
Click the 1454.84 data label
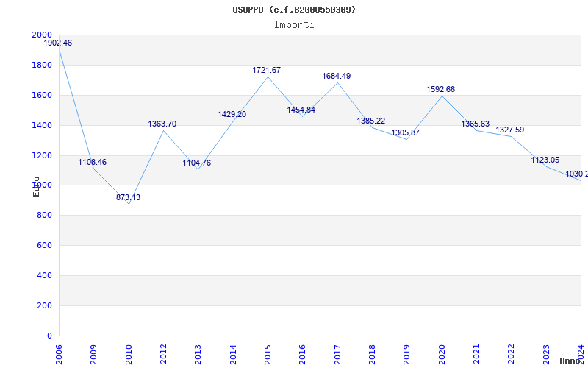click(301, 110)
